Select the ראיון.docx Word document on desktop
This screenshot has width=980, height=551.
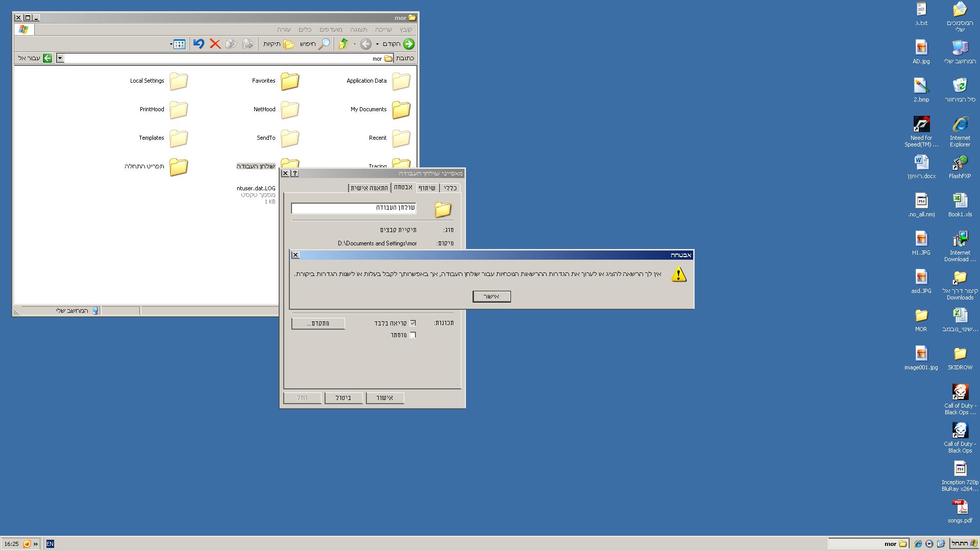(x=921, y=167)
